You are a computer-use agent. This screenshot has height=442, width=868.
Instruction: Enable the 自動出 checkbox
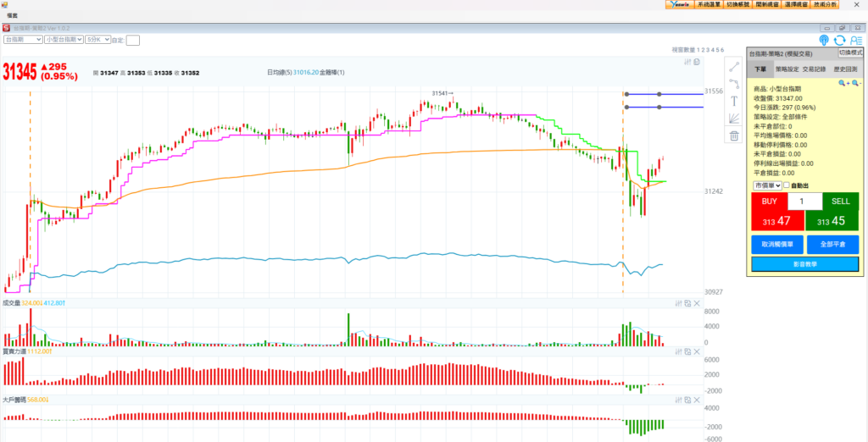[x=787, y=185]
